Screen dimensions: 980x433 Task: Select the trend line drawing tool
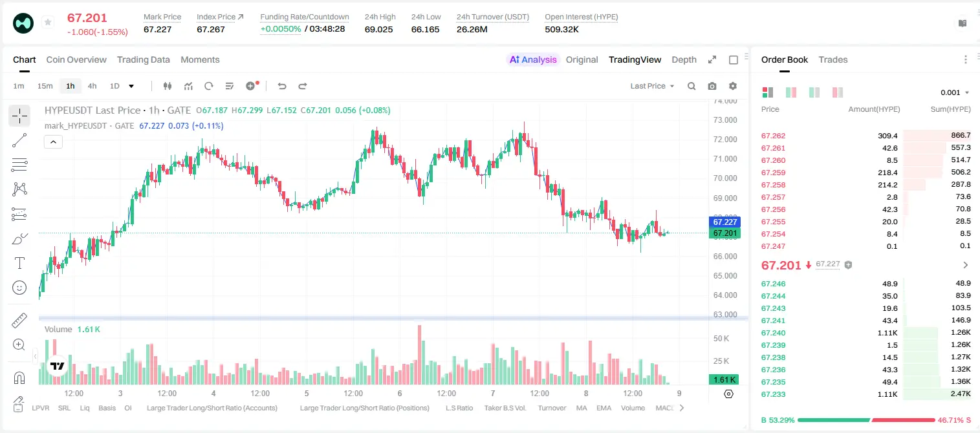point(19,140)
